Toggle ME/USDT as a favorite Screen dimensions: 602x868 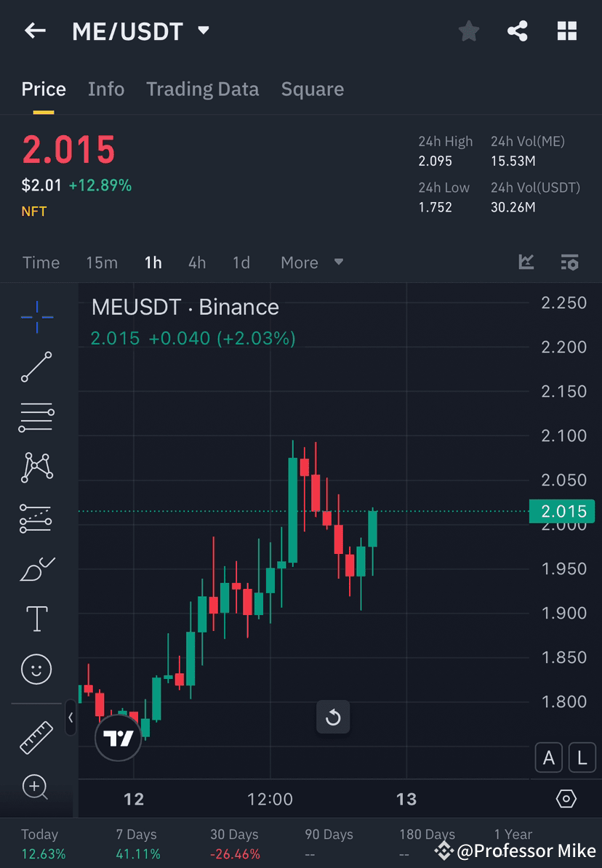[468, 31]
